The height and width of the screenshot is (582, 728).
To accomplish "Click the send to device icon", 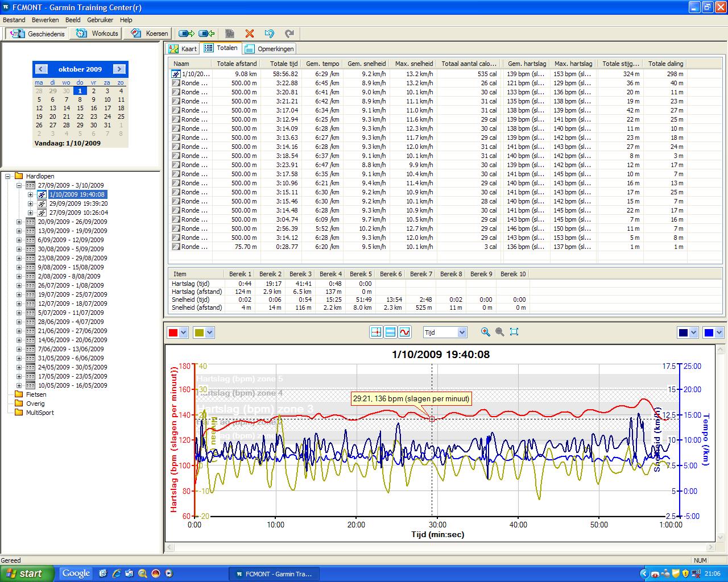I will click(187, 34).
